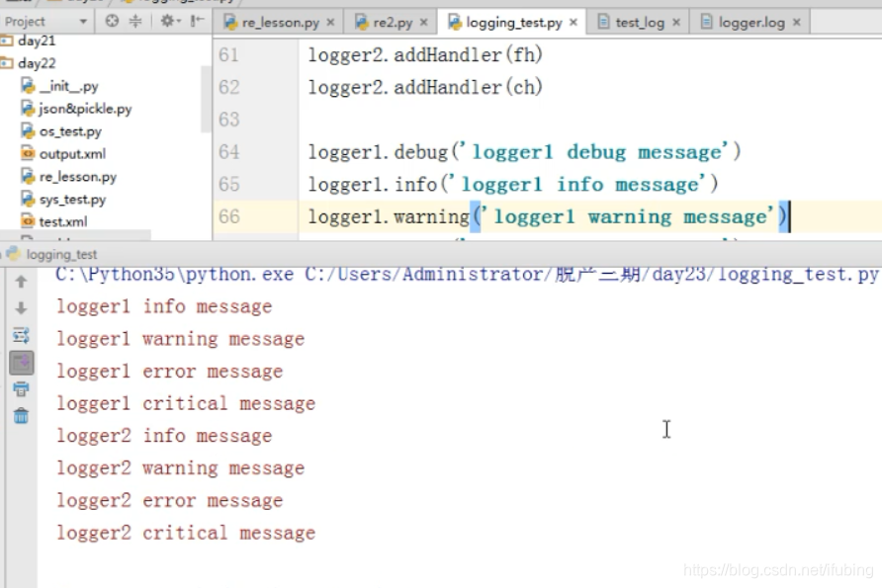Click the code line logger2.addHandler(fh)
The height and width of the screenshot is (588, 882).
tap(425, 54)
